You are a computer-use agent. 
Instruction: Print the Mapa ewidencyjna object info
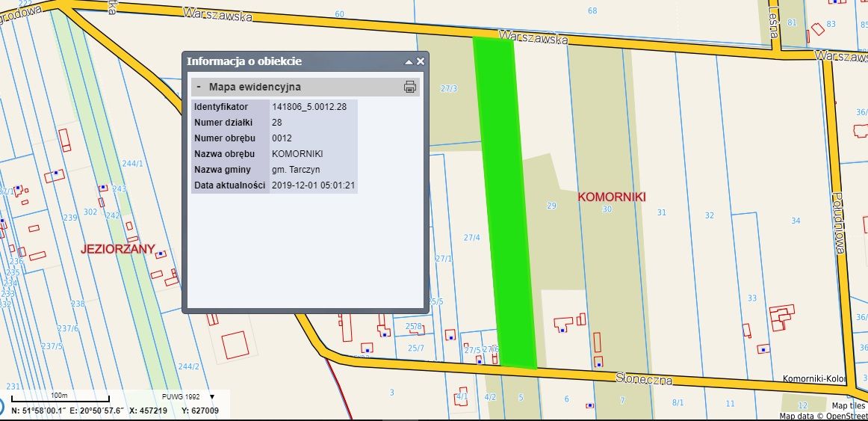(x=409, y=87)
